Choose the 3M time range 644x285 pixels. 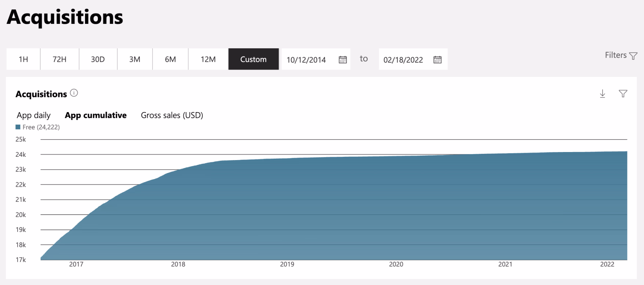135,59
